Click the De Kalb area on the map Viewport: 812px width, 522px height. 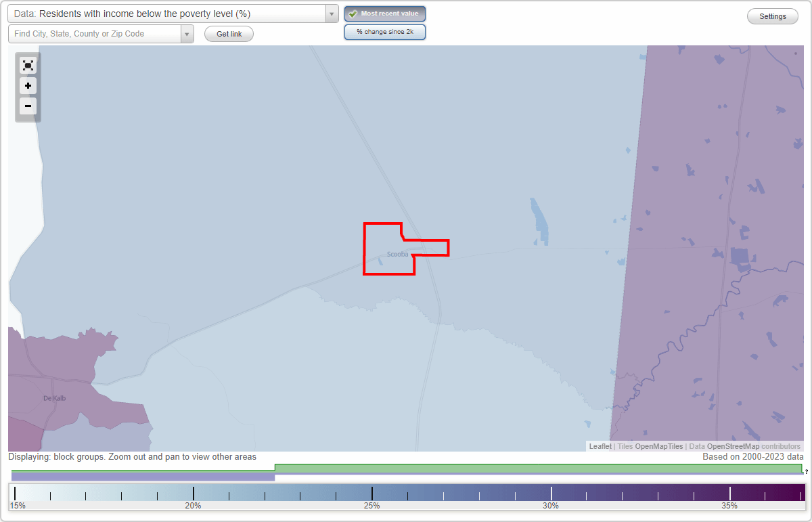(x=54, y=397)
